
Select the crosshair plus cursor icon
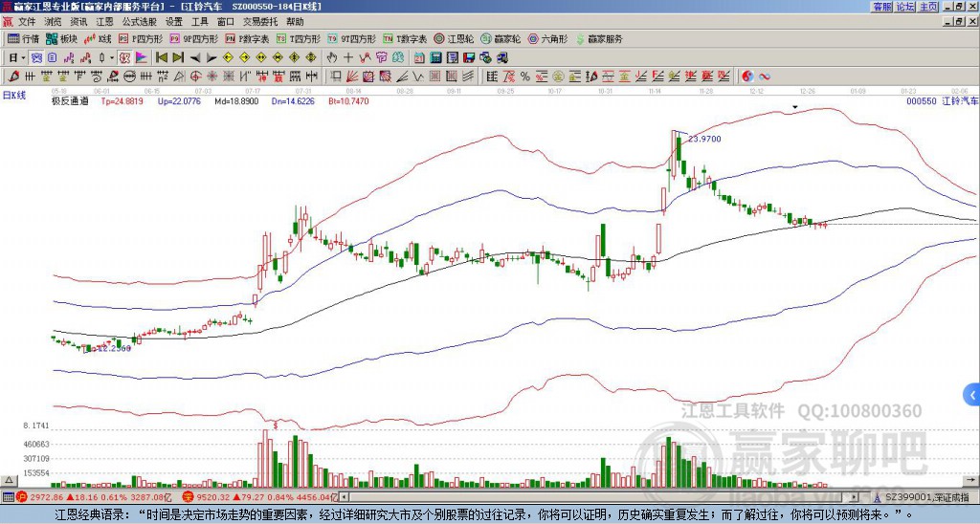coord(348,58)
